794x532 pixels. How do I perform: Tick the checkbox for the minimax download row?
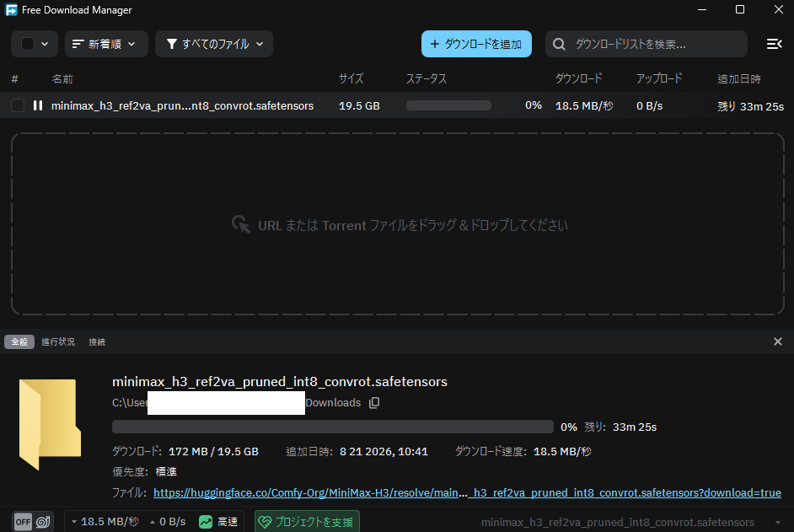pos(18,105)
